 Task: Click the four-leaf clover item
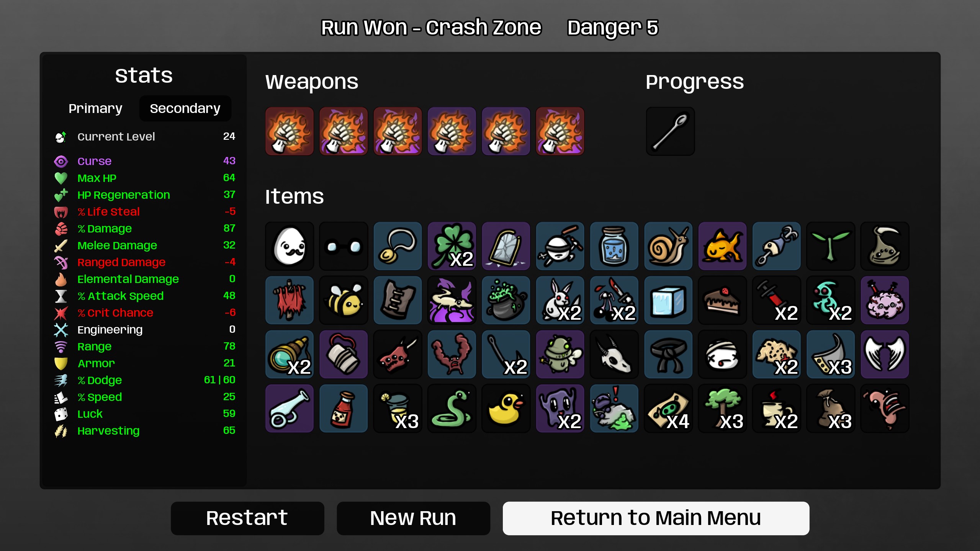coord(452,246)
